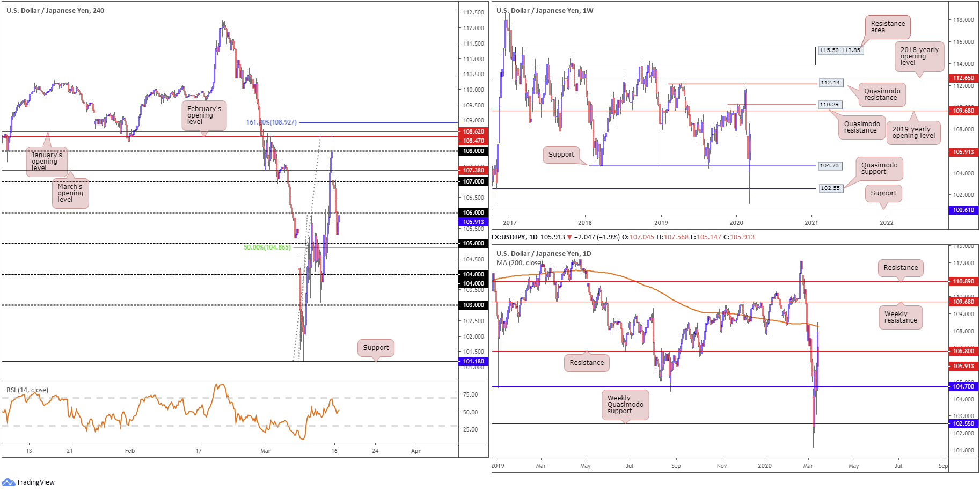Click the −2.047 (−1.9%) change value

pyautogui.click(x=597, y=237)
